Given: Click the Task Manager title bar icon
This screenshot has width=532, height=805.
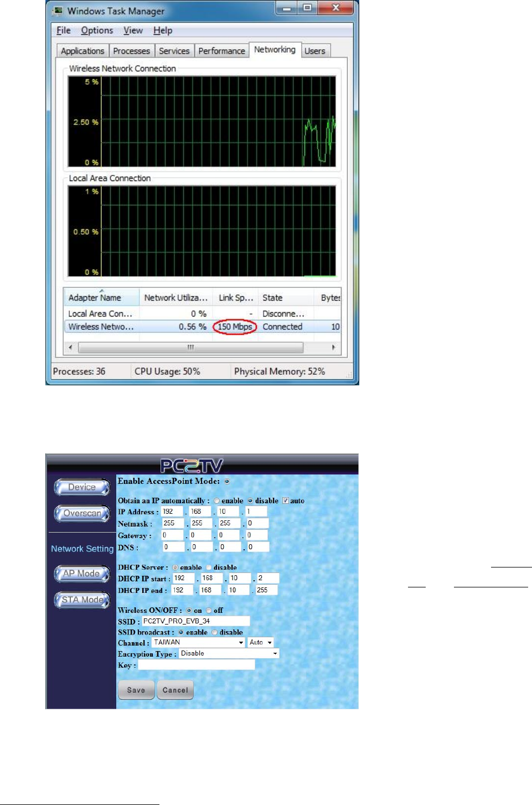Looking at the screenshot, I should (58, 11).
